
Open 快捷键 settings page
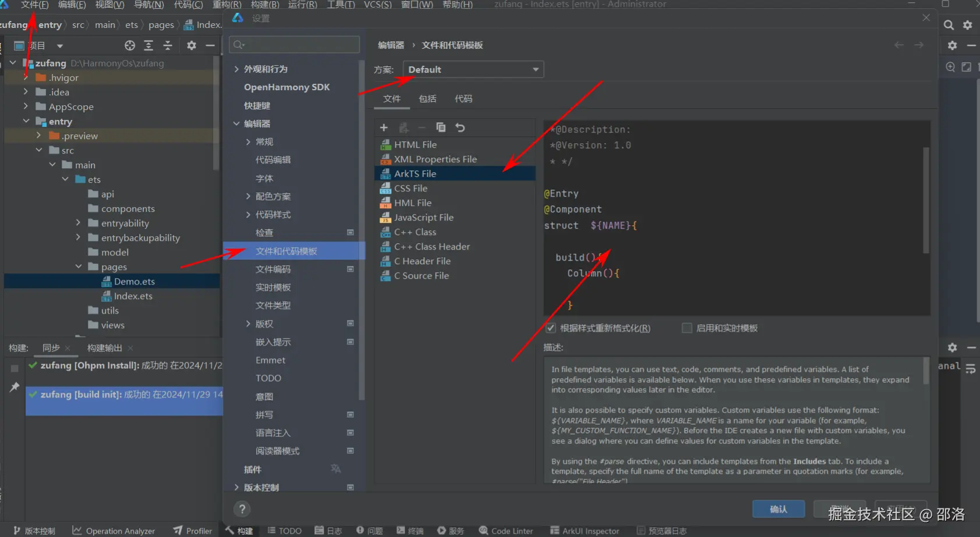(257, 105)
